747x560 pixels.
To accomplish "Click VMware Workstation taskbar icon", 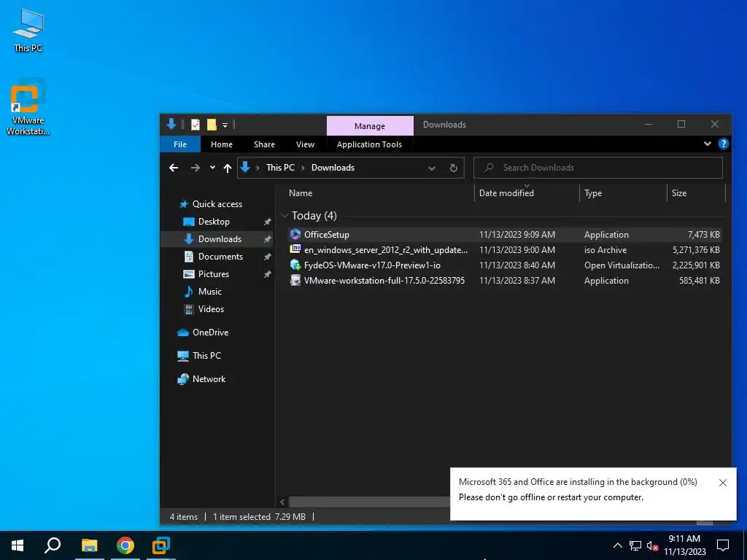I will pos(161,545).
